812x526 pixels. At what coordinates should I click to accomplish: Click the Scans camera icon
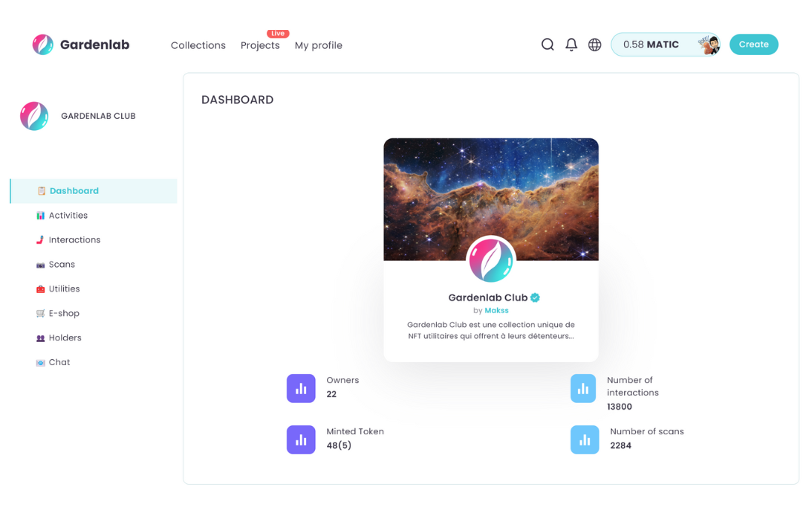41,265
